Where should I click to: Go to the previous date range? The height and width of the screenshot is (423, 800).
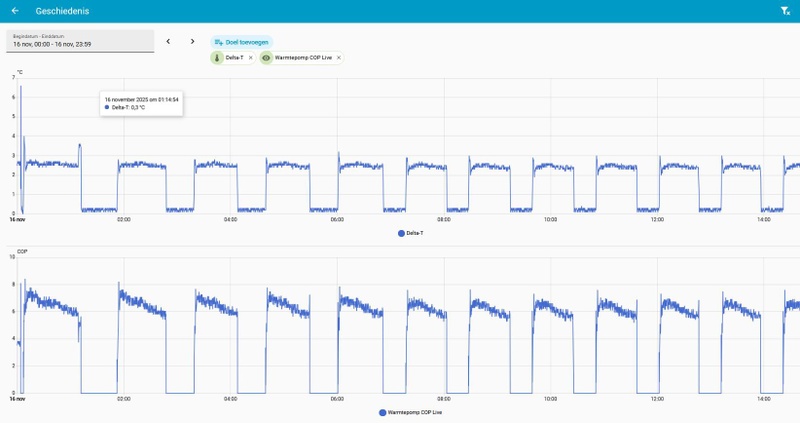point(168,41)
